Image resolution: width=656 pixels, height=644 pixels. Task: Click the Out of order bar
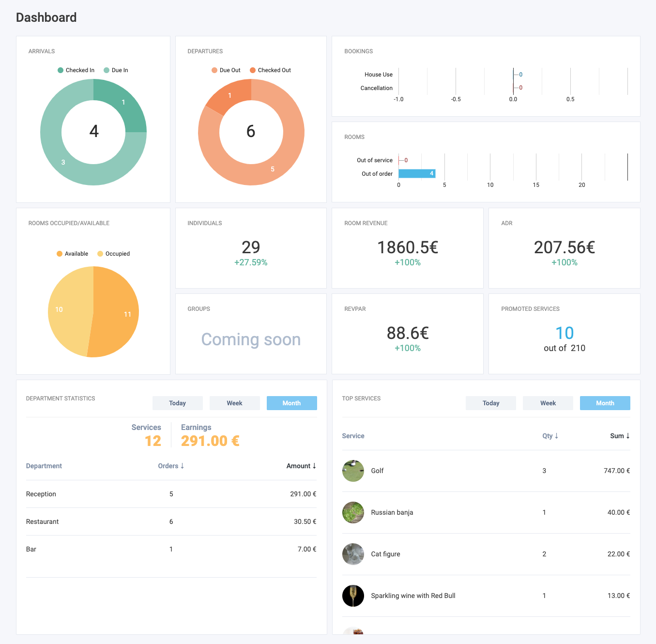[417, 173]
